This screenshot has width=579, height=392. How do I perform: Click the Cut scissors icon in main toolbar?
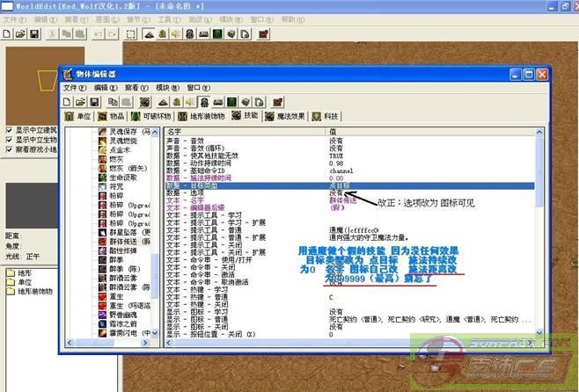point(53,33)
